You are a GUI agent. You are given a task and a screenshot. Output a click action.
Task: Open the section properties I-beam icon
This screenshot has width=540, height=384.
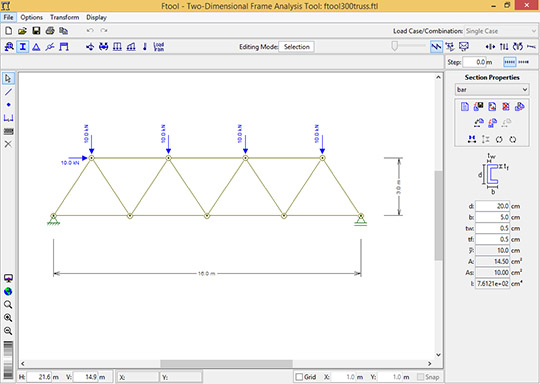23,46
